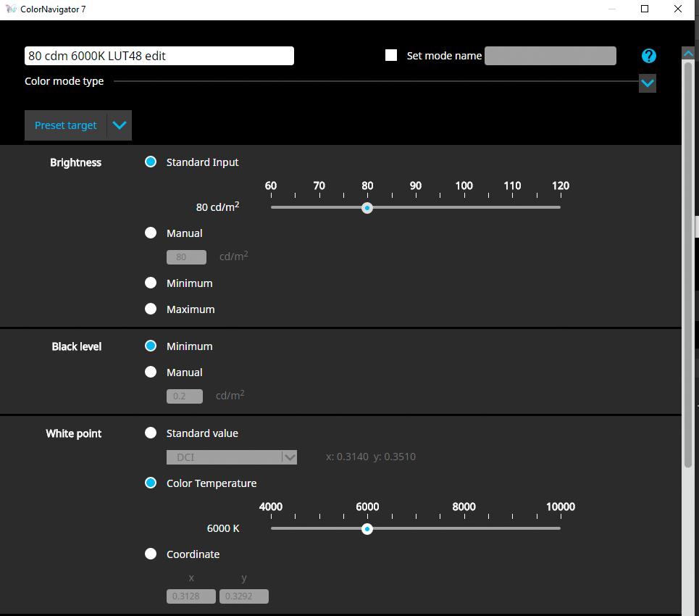Select Manual brightness radio button
Image resolution: width=699 pixels, height=616 pixels.
(x=151, y=233)
